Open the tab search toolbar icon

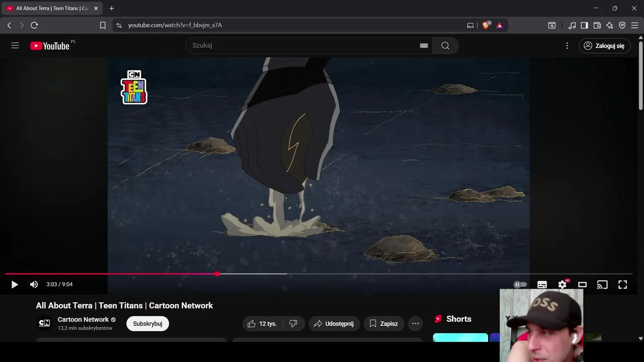coord(552,25)
